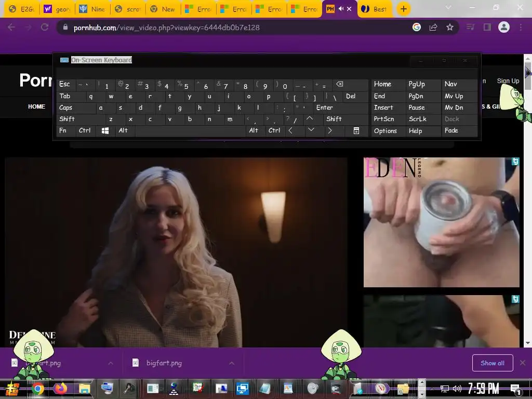The image size is (532, 399).
Task: Click Show all downloads button
Action: click(x=493, y=363)
